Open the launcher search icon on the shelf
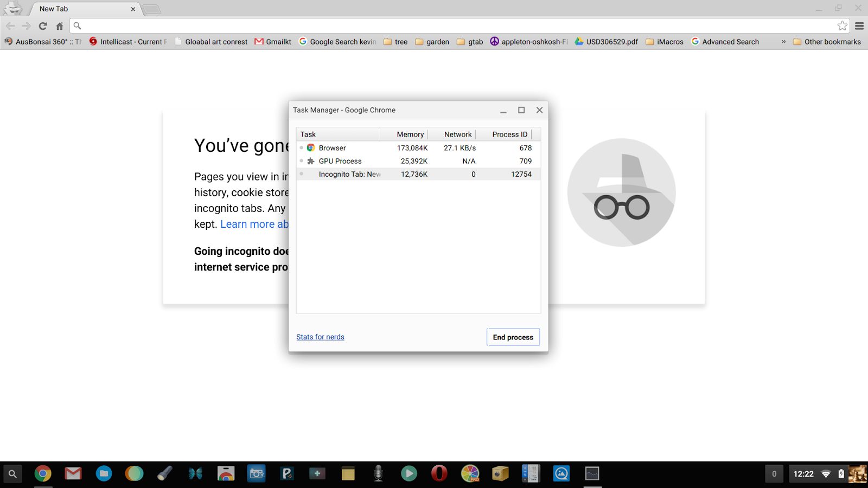Image resolution: width=868 pixels, height=488 pixels. point(12,473)
